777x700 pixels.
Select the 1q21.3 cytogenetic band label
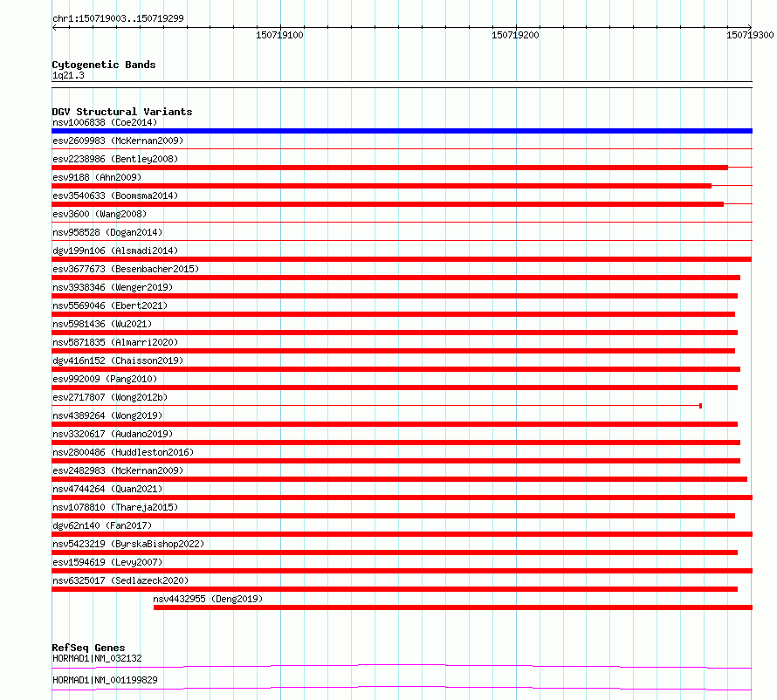point(68,75)
